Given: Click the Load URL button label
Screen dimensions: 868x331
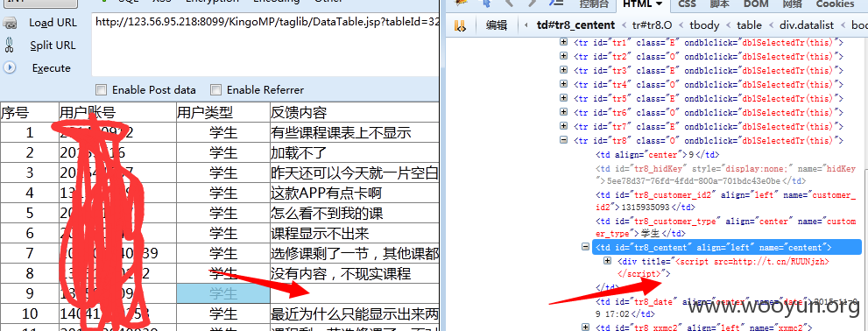Looking at the screenshot, I should click(x=53, y=23).
